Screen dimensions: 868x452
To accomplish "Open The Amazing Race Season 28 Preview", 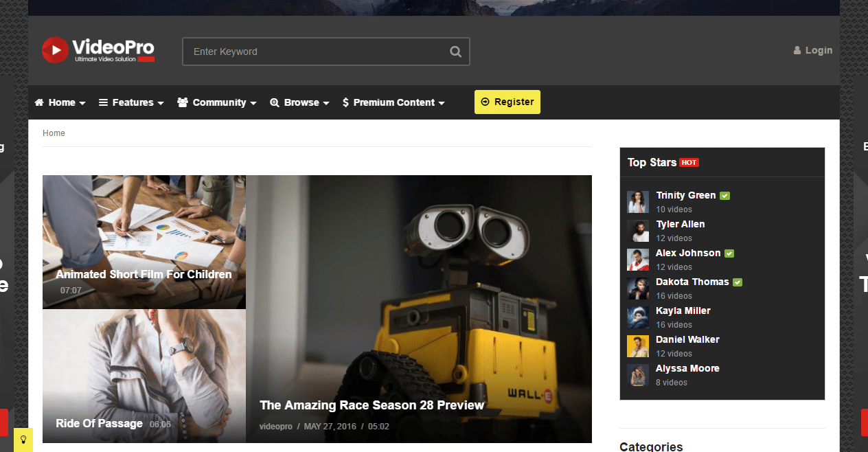I will 372,405.
